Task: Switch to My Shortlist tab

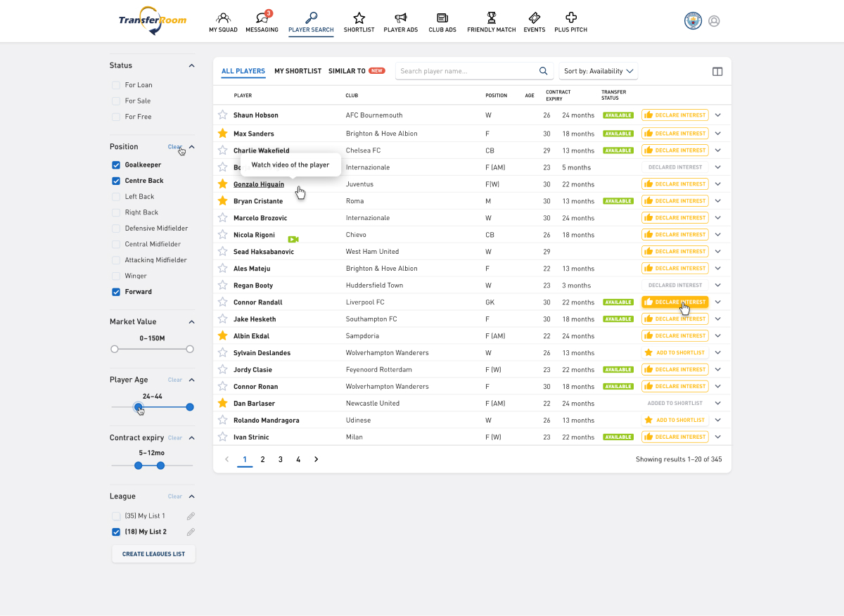Action: pos(298,71)
